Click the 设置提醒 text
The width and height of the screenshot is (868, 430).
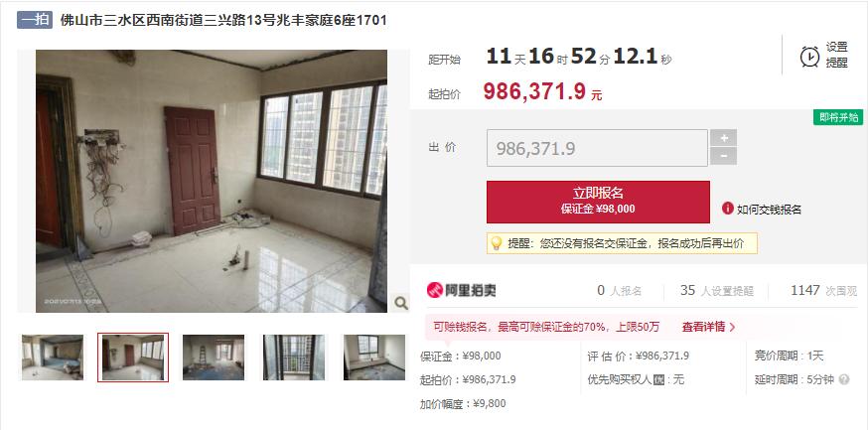[836, 56]
